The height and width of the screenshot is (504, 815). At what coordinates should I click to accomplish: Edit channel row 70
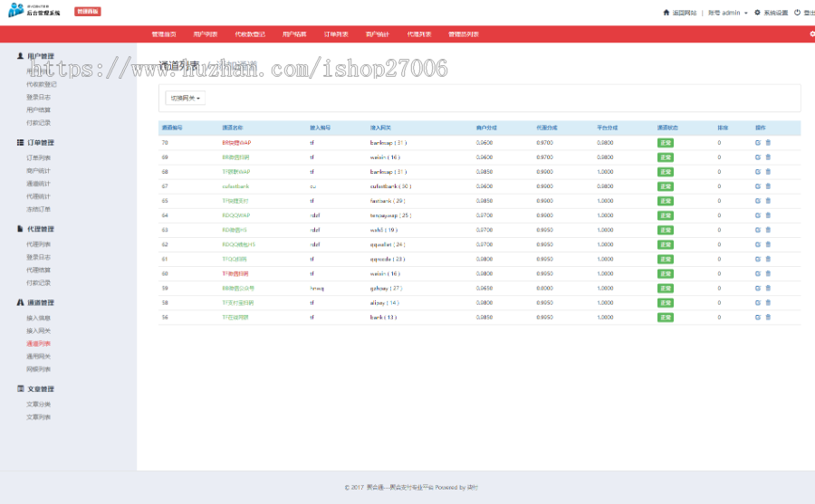758,142
